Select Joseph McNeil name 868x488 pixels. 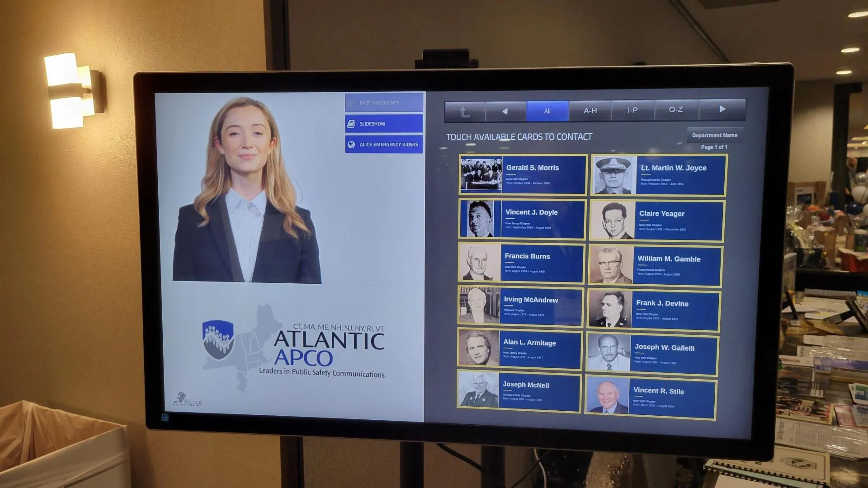(x=525, y=385)
